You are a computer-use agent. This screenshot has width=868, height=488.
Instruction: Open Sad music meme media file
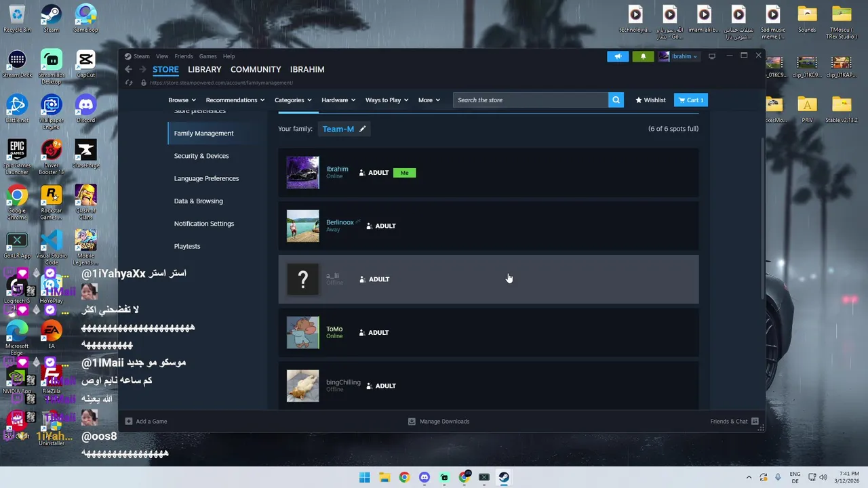coord(773,22)
